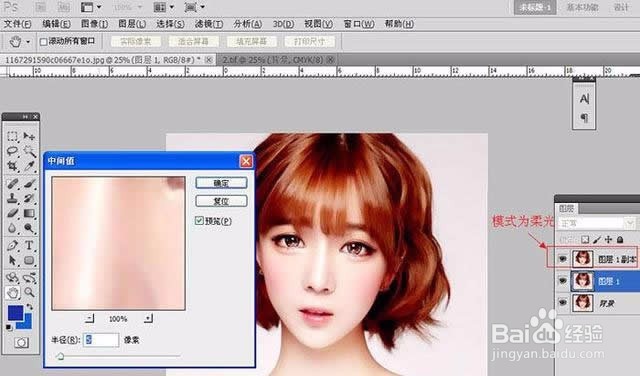Enable 滚动所有窗口 checkbox
The height and width of the screenshot is (376, 640).
click(x=44, y=42)
